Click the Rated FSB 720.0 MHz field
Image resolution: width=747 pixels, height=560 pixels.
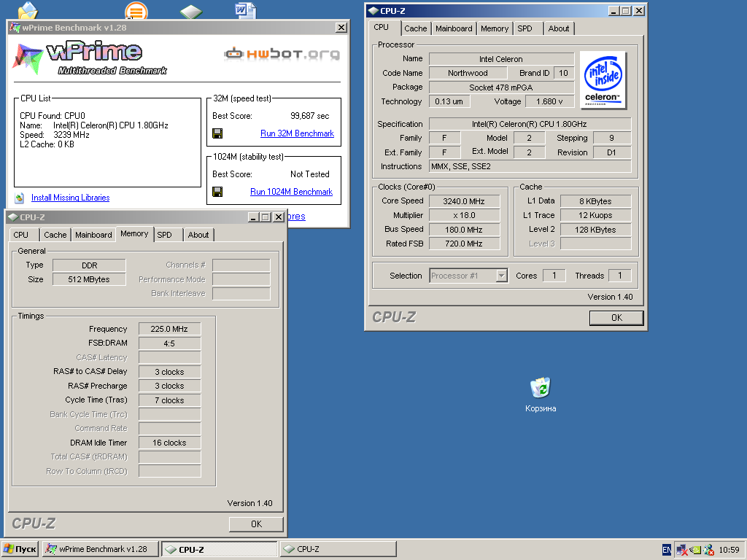tap(464, 244)
